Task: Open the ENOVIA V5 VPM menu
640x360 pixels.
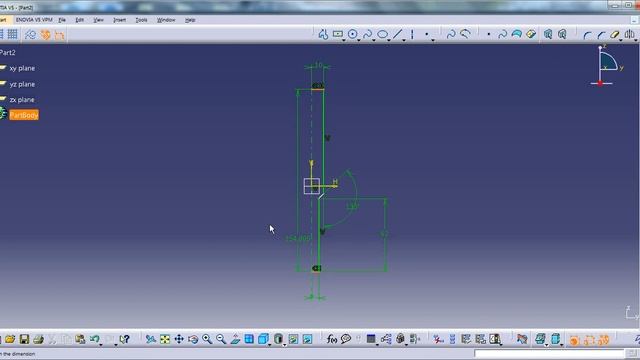Action: pos(34,20)
